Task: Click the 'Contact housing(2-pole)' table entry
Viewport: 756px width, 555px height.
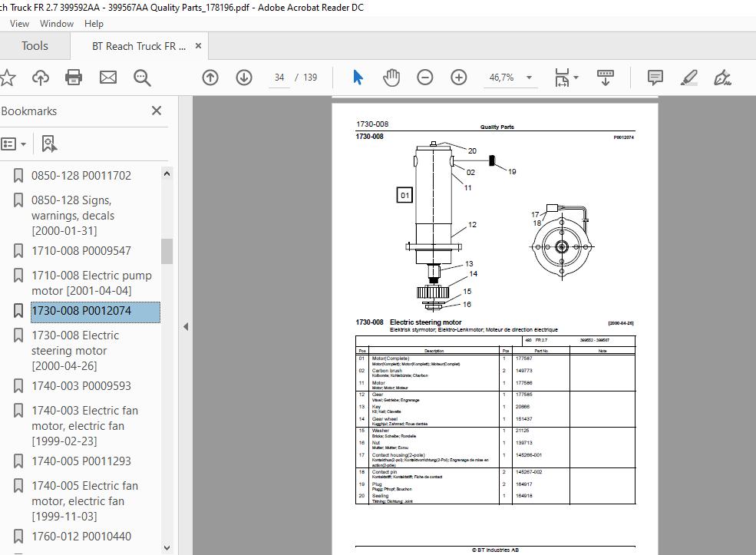Action: (x=398, y=455)
